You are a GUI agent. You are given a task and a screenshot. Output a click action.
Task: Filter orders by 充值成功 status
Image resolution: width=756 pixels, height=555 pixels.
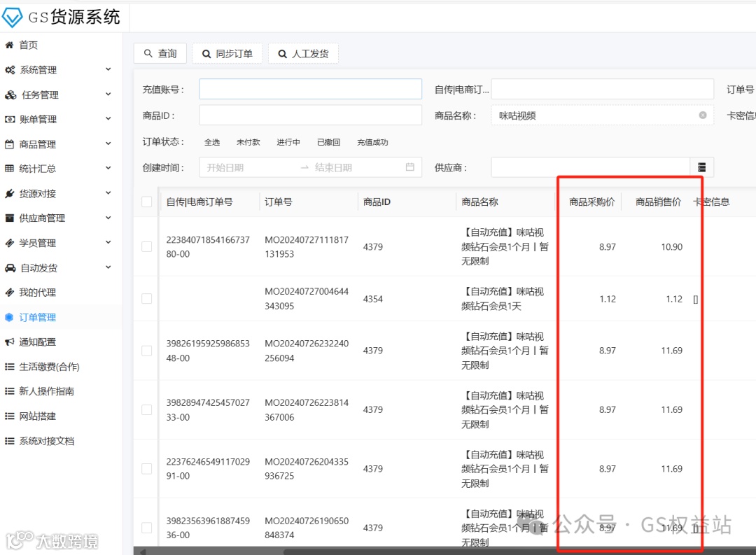point(372,142)
